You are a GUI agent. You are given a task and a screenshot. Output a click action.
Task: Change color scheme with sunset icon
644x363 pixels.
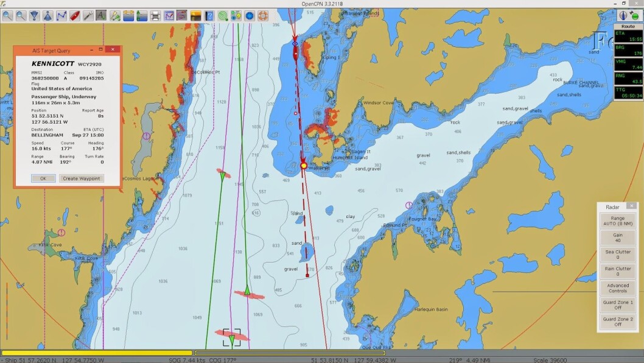(x=195, y=16)
